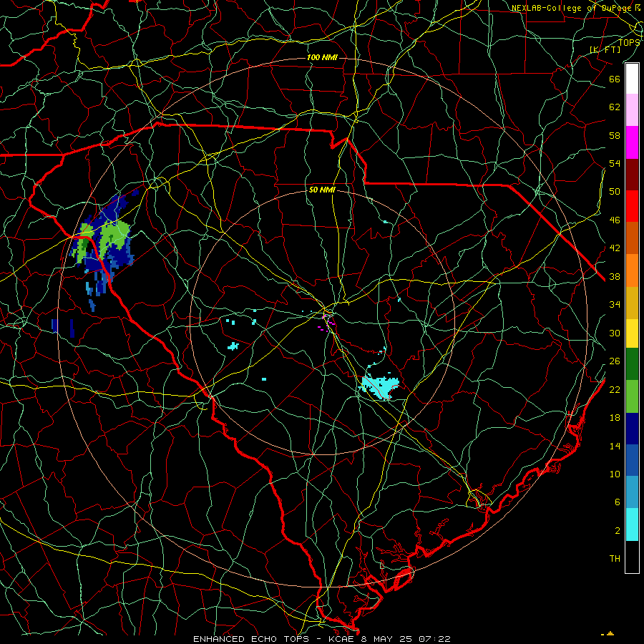Click the 38 legend value
The height and width of the screenshot is (644, 644).
coord(615,277)
